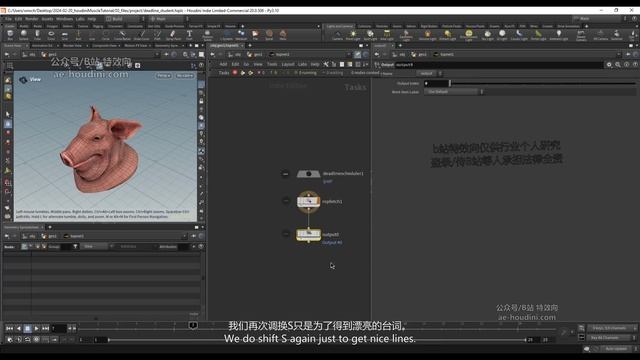
Task: Click the topnet1 path segment in network editor
Action: 280,54
